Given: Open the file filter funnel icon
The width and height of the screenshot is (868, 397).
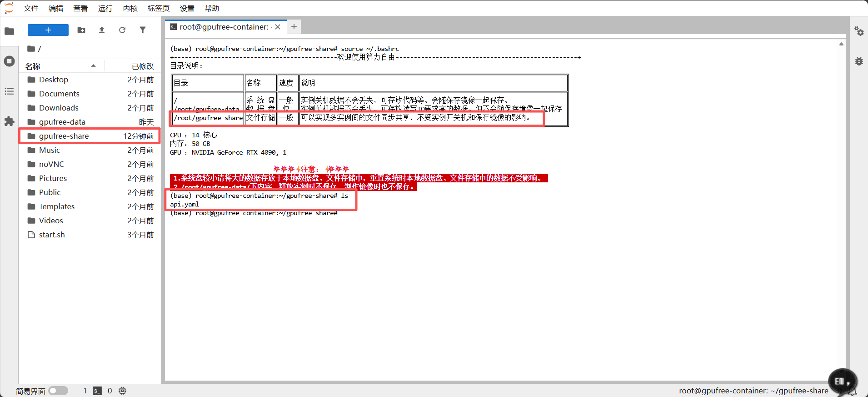Looking at the screenshot, I should point(143,30).
